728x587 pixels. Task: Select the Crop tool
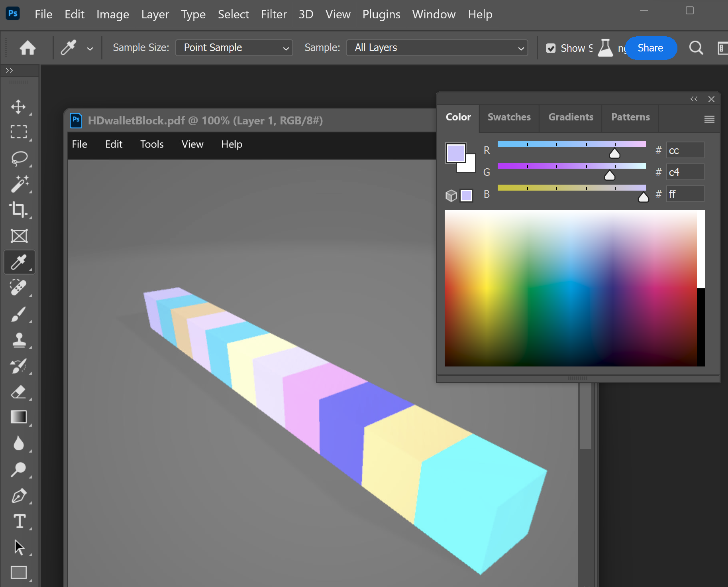point(18,209)
